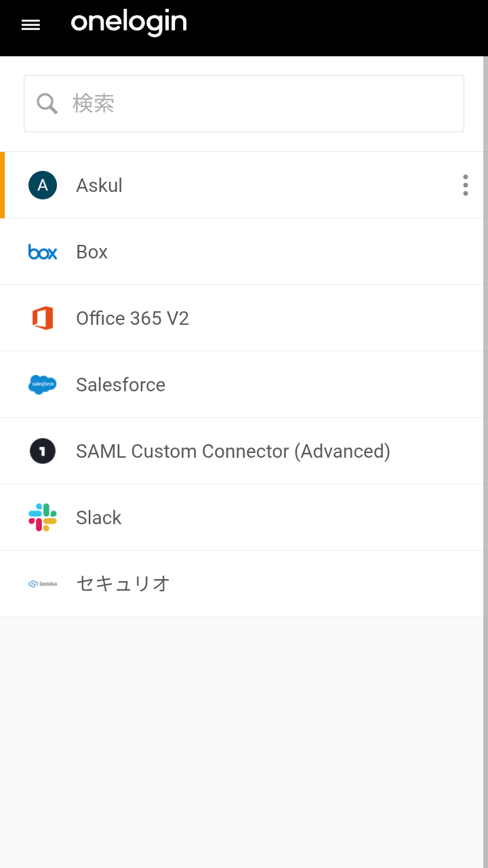The width and height of the screenshot is (488, 868).
Task: Launch the Box app
Action: tap(241, 252)
